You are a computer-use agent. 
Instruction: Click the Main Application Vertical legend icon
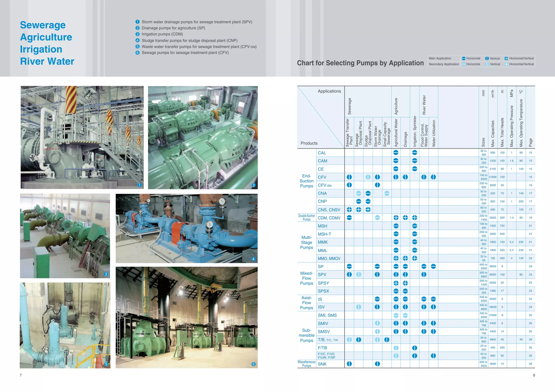pos(487,58)
